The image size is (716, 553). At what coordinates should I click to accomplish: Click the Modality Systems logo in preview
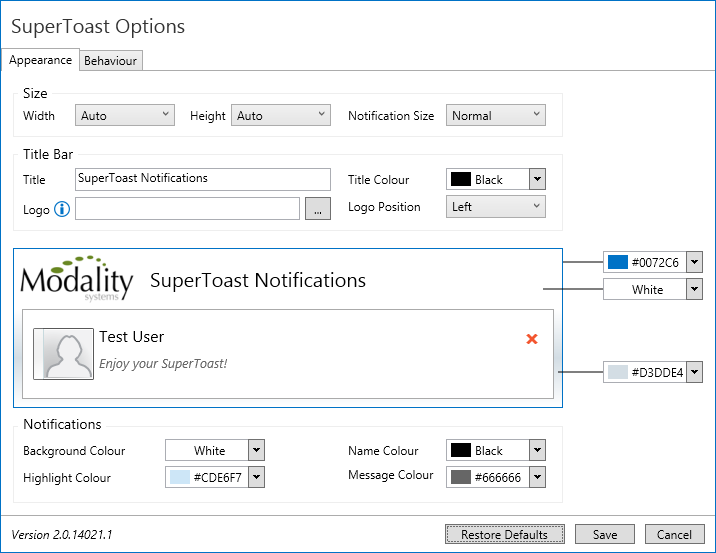[x=77, y=278]
